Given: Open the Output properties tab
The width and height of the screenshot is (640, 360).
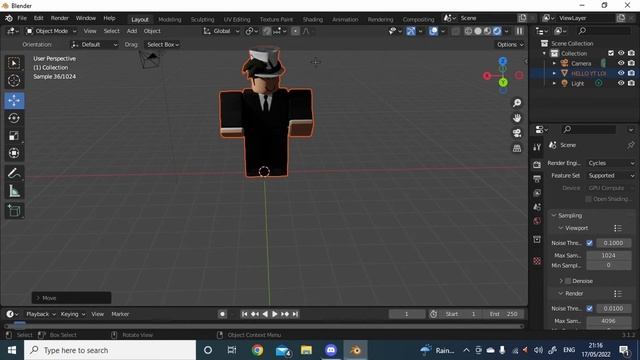Looking at the screenshot, I should [537, 179].
